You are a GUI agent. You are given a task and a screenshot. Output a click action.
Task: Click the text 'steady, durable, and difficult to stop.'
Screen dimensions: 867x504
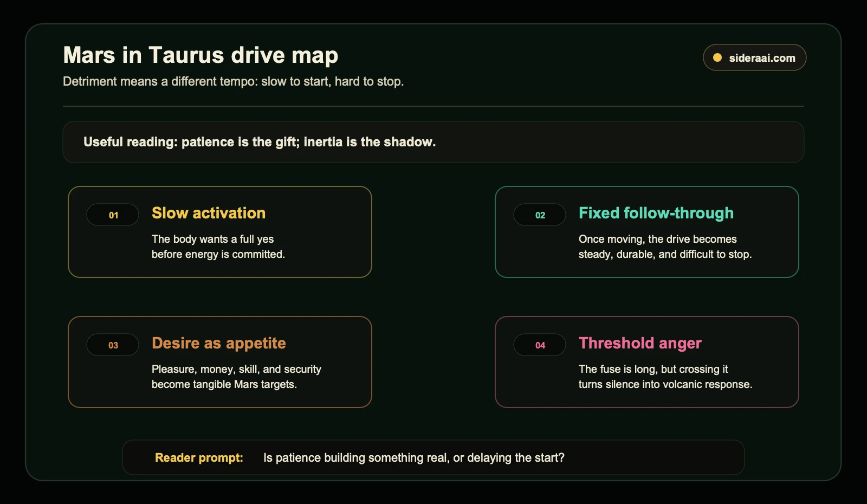point(665,254)
